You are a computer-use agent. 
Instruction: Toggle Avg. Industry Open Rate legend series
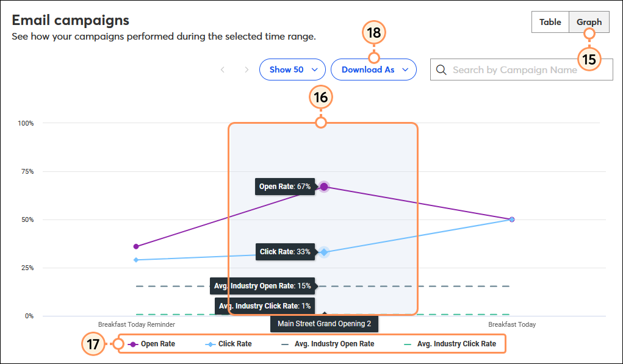pyautogui.click(x=328, y=344)
